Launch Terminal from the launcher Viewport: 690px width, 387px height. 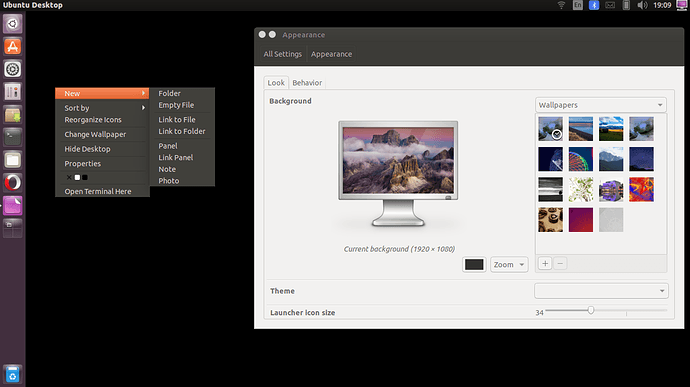tap(12, 137)
